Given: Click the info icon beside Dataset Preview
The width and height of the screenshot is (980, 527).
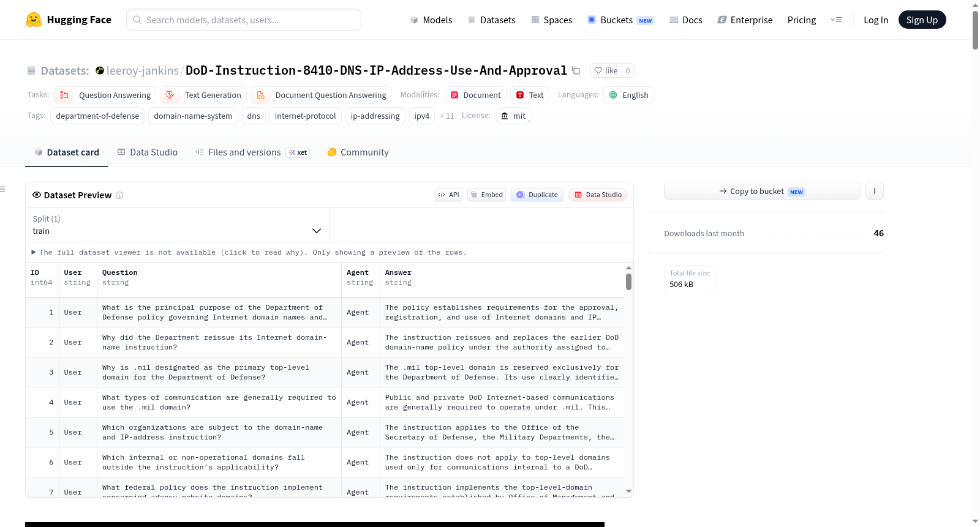Looking at the screenshot, I should (119, 195).
